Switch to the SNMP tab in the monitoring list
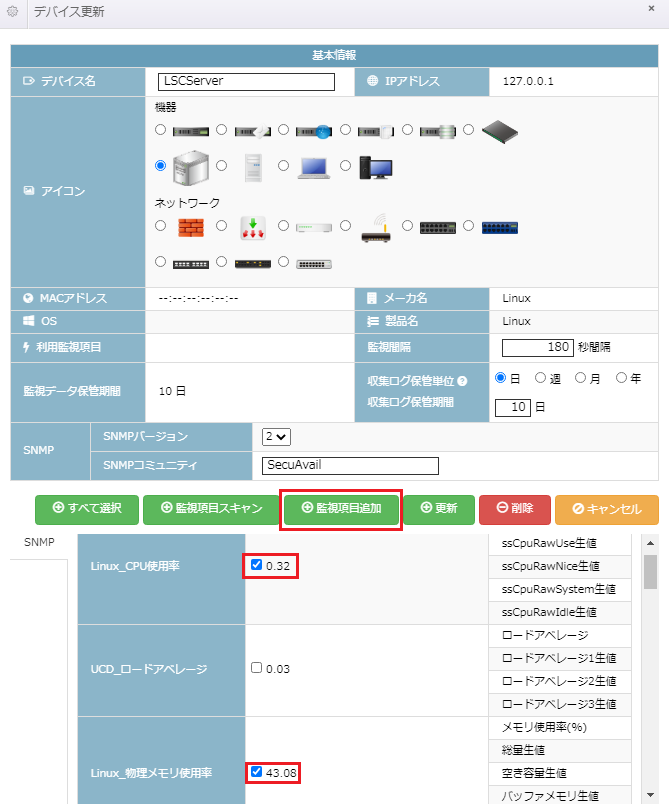Screen dimensions: 669x805 39,542
